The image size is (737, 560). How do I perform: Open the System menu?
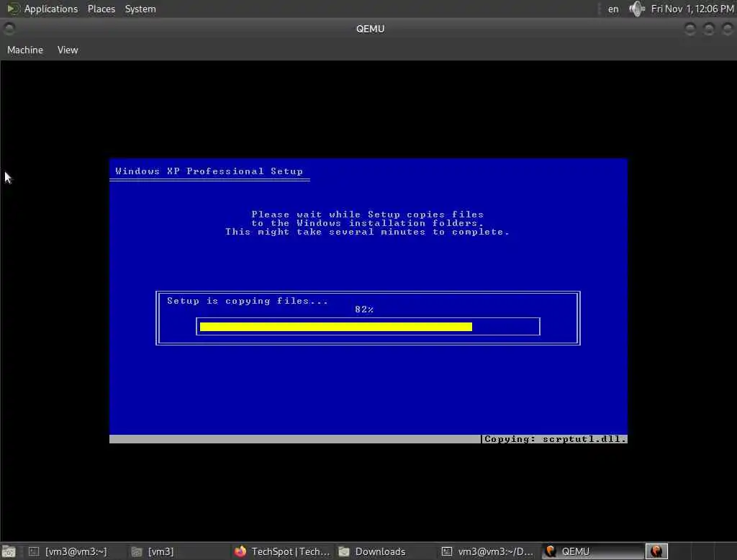[x=140, y=9]
